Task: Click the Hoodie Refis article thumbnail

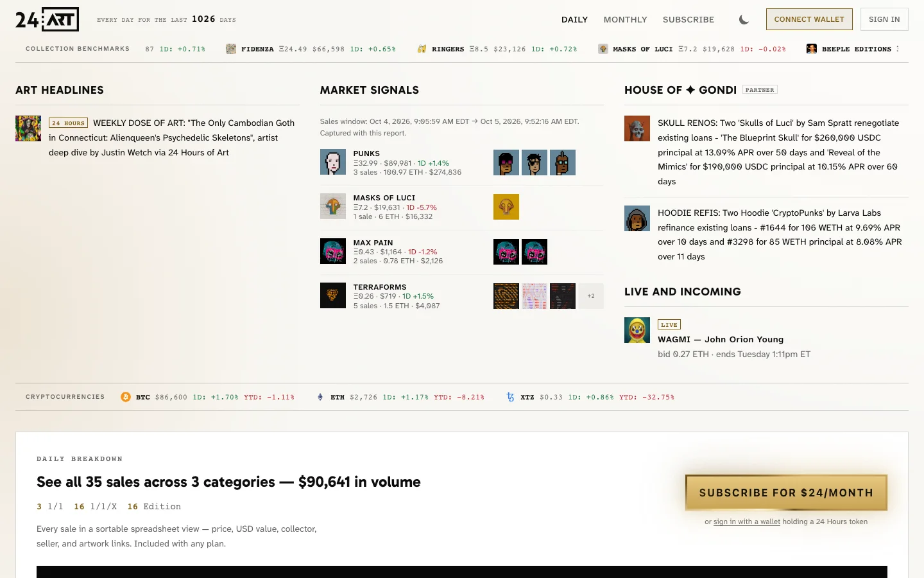Action: 637,218
